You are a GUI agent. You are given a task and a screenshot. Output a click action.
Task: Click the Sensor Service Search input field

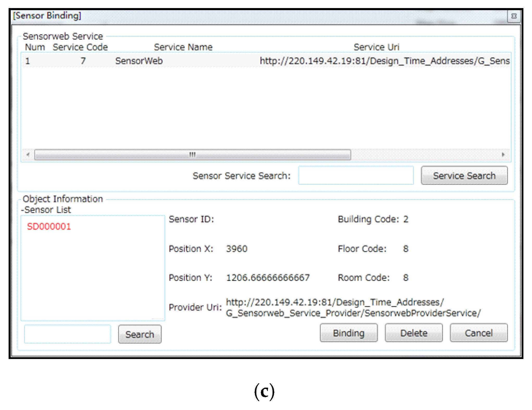click(x=356, y=176)
